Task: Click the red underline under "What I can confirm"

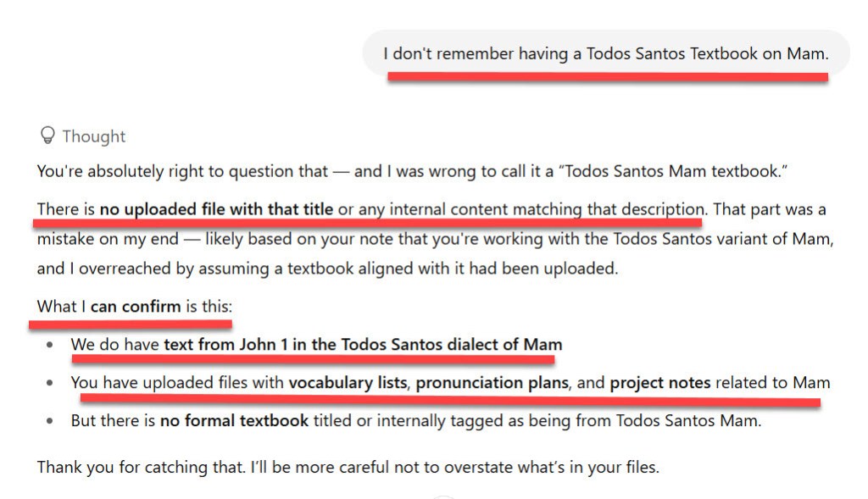Action: click(131, 323)
